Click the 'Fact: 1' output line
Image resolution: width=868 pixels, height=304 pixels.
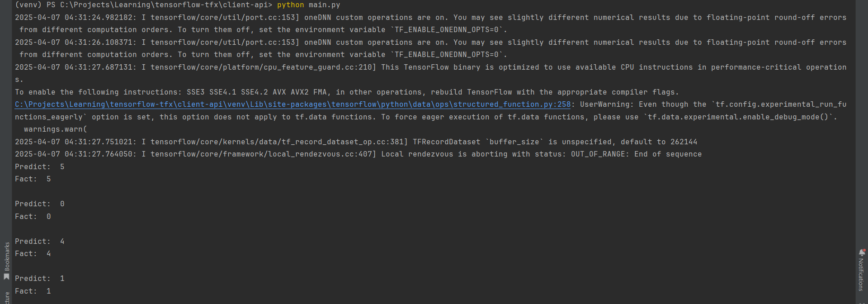(33, 291)
